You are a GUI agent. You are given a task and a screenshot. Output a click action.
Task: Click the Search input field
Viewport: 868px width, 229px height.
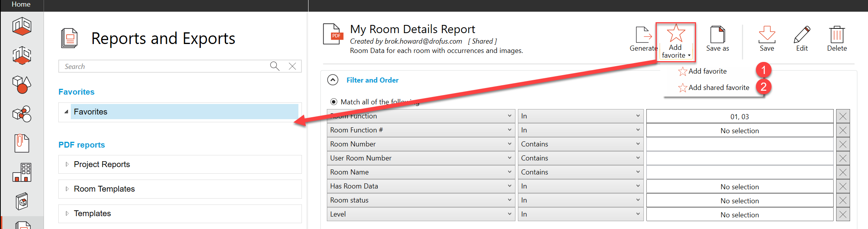(x=163, y=66)
